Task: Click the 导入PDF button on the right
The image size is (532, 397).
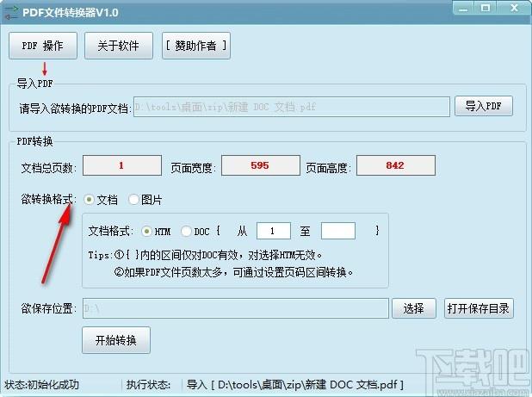Action: 484,106
